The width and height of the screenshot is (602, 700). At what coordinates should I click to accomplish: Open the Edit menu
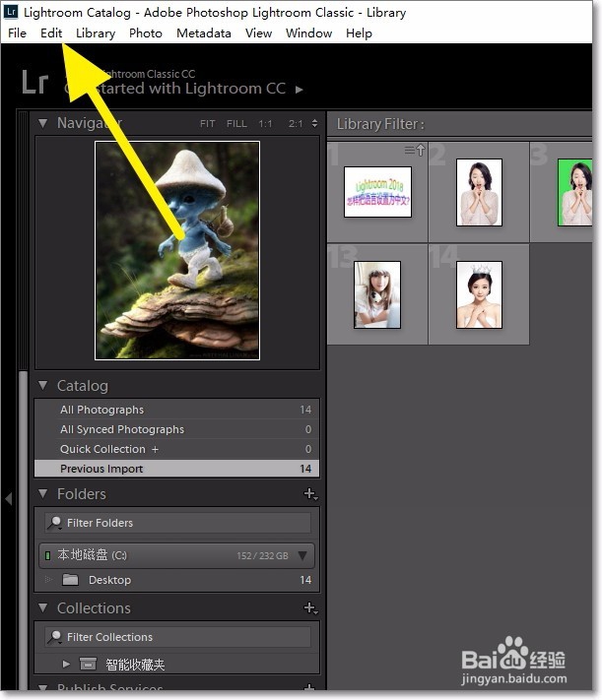[51, 33]
